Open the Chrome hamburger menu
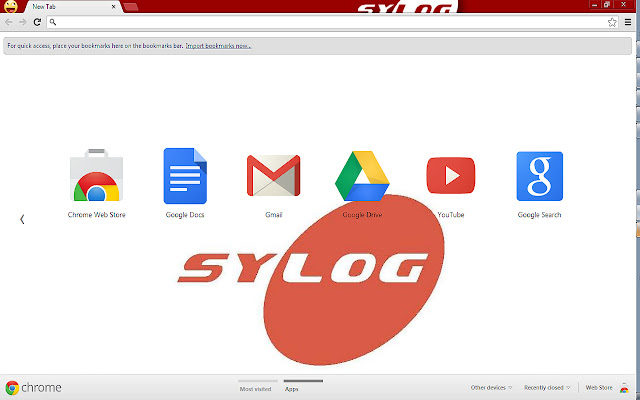This screenshot has width=640, height=400. 628,22
